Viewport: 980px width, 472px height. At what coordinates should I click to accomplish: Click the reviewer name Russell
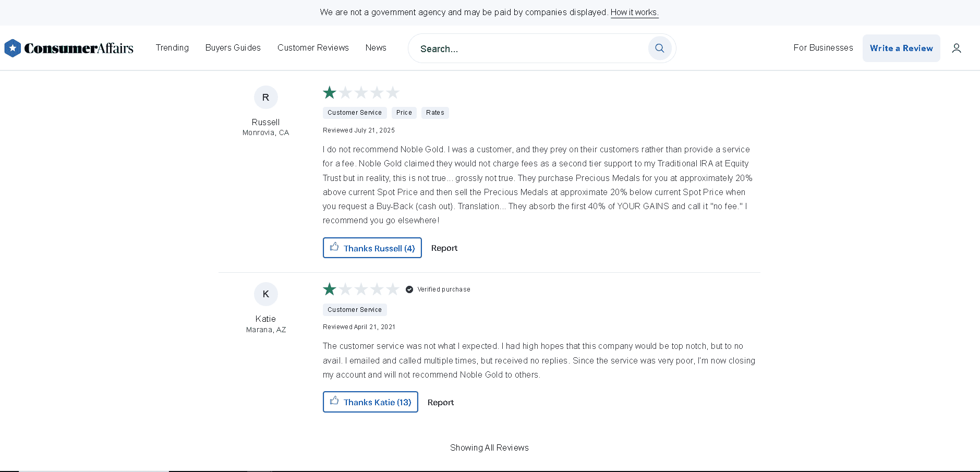266,122
